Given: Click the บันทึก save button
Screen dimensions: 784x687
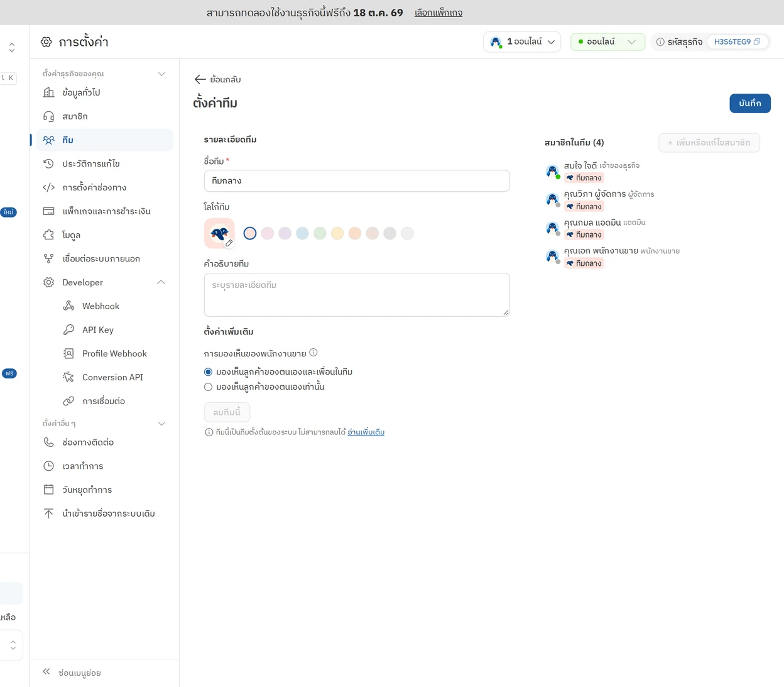Looking at the screenshot, I should coord(750,103).
